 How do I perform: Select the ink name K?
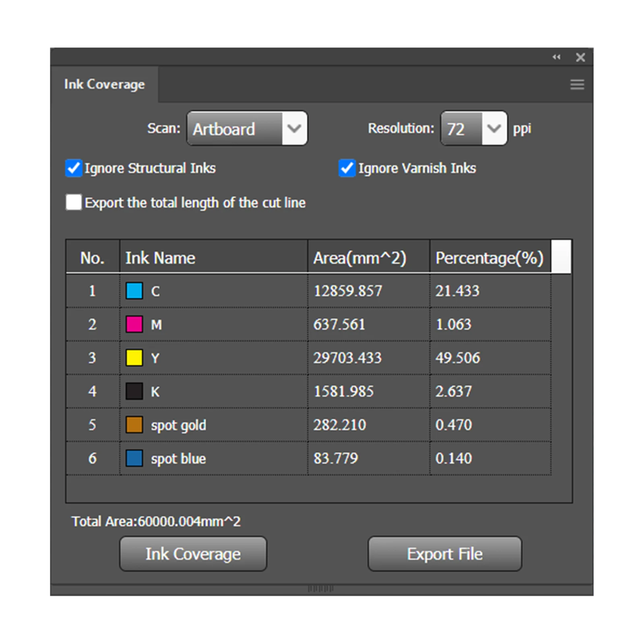click(155, 391)
